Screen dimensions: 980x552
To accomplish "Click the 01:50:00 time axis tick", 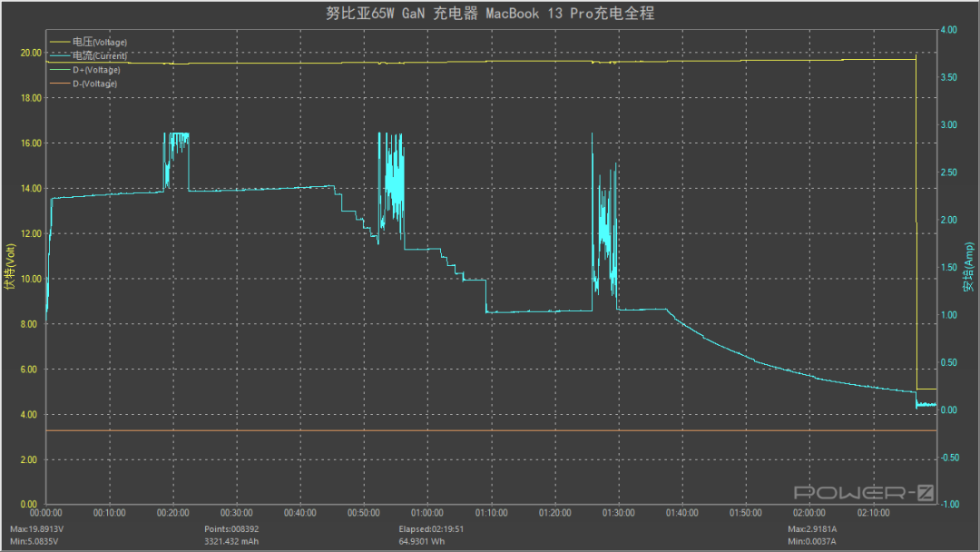I will (746, 513).
